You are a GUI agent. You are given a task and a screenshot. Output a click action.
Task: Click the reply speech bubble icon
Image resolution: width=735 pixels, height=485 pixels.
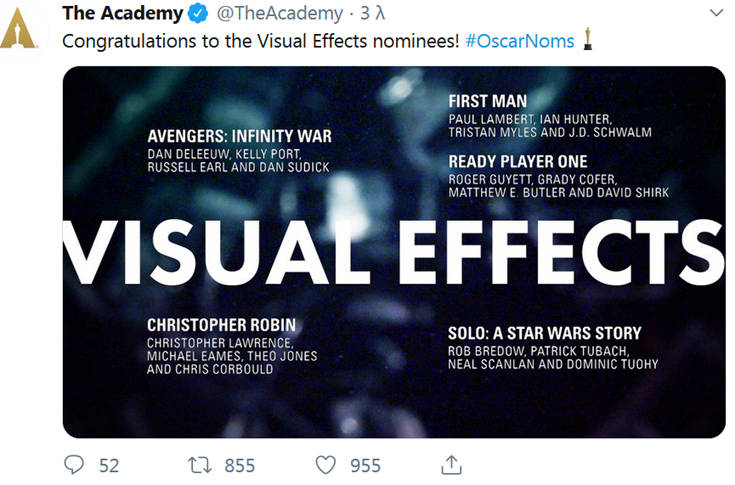[x=74, y=465]
